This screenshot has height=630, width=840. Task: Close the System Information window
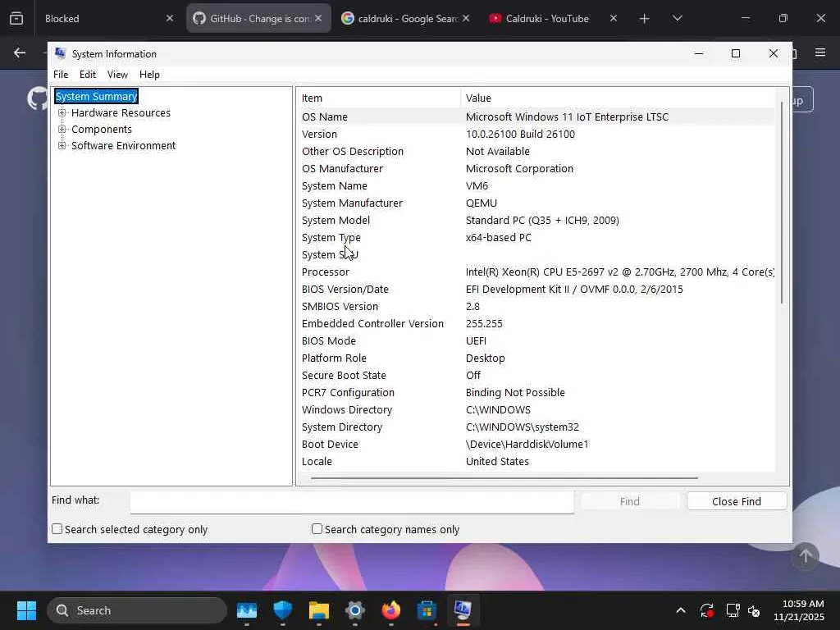click(773, 53)
